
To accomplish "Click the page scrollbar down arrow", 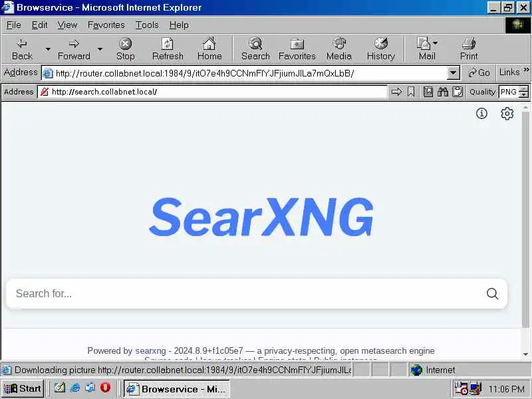I will [x=525, y=354].
